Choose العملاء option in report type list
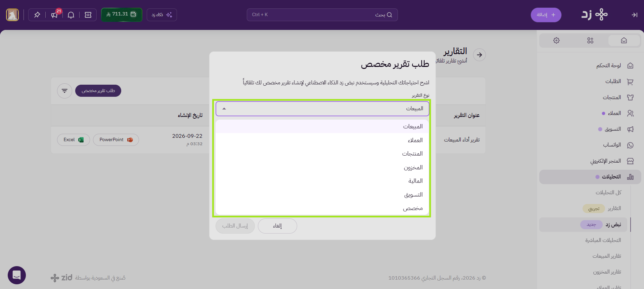644x289 pixels. pos(322,140)
